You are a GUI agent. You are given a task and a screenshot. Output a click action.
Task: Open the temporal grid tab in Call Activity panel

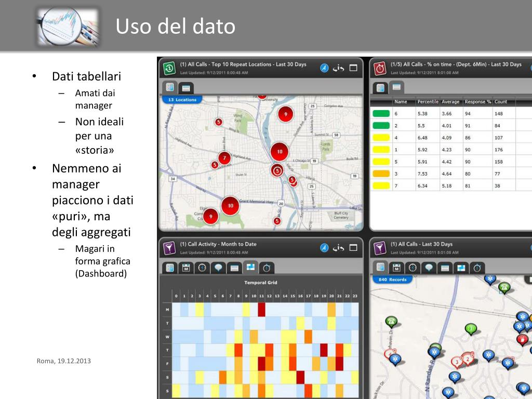[250, 268]
